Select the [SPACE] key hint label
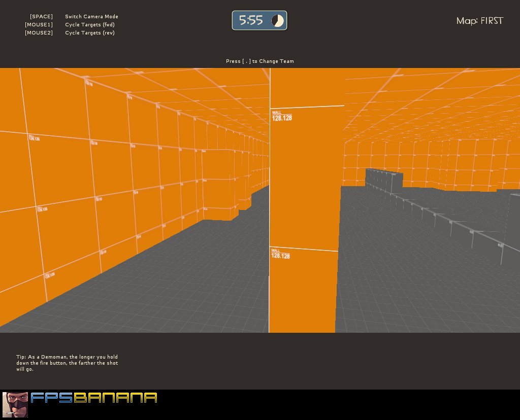This screenshot has width=520, height=420. [x=41, y=17]
